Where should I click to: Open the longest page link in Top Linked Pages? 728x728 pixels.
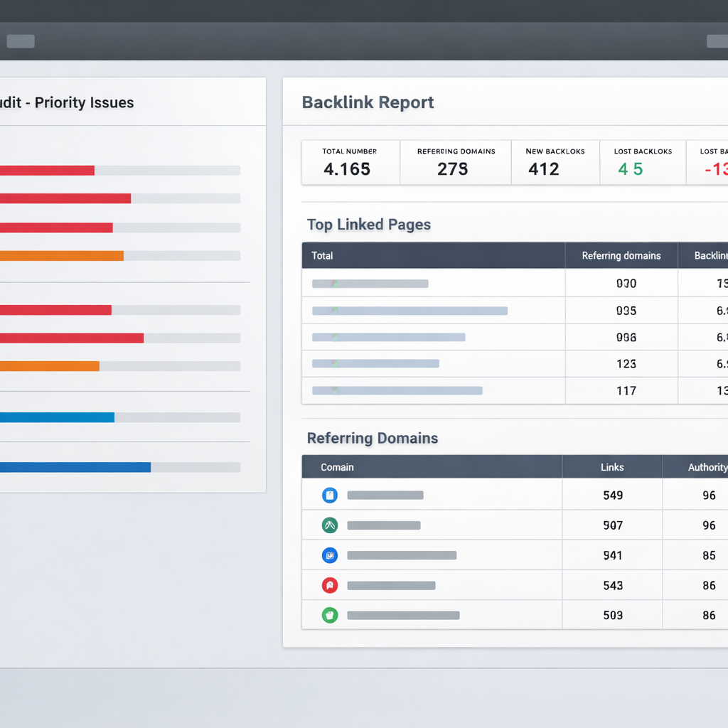click(x=409, y=311)
